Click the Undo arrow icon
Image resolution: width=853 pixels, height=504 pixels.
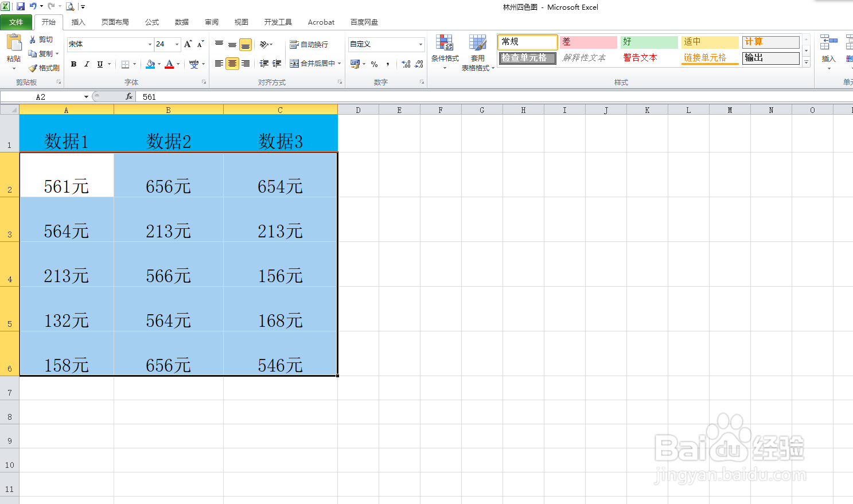pyautogui.click(x=33, y=6)
